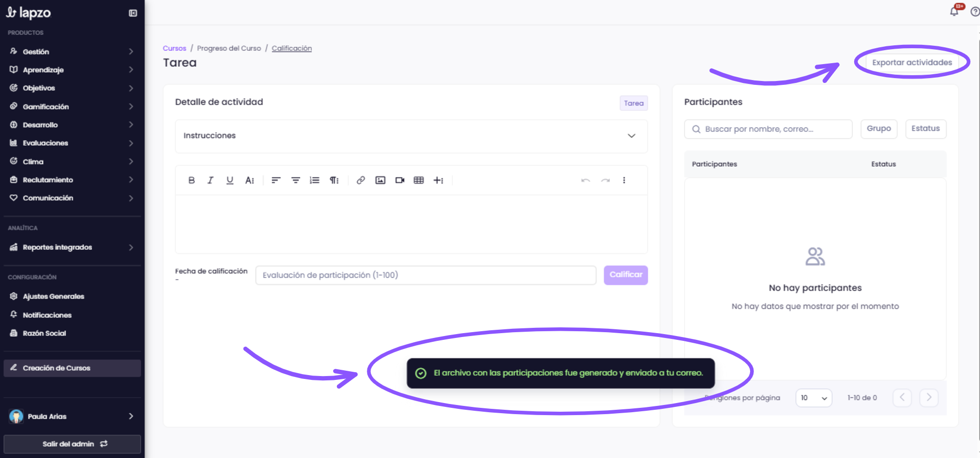Screen dimensions: 980x458
Task: Click Salir del admin button
Action: click(x=72, y=444)
